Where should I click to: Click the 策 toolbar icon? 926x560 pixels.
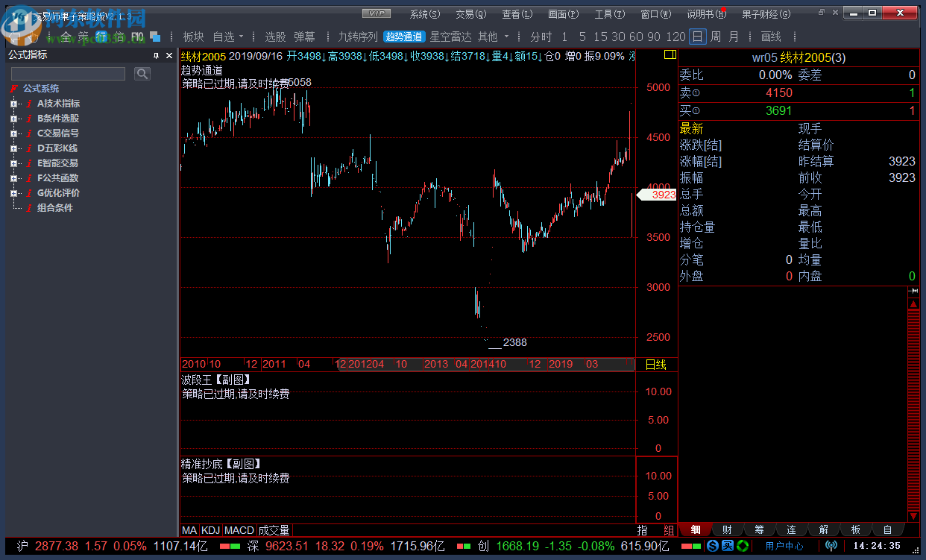pos(83,37)
